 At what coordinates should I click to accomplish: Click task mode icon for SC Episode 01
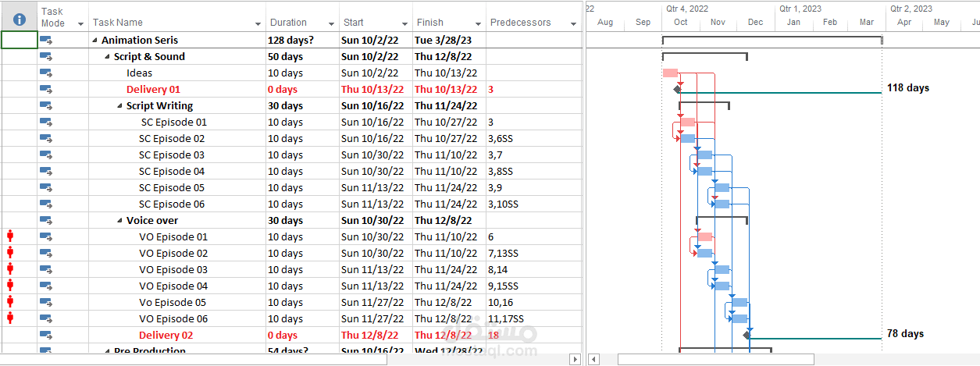tap(46, 122)
